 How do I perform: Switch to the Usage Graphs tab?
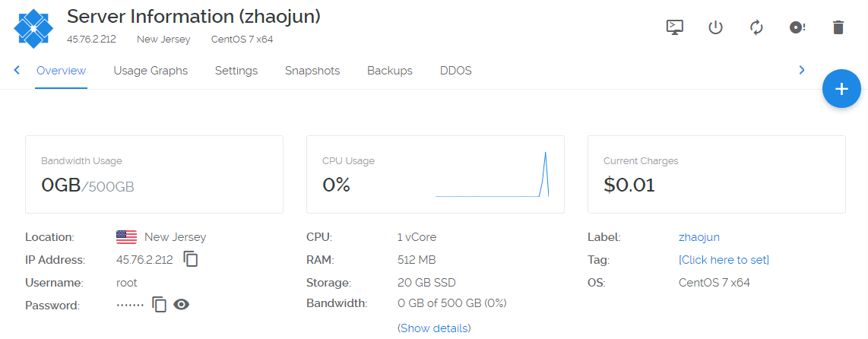150,71
